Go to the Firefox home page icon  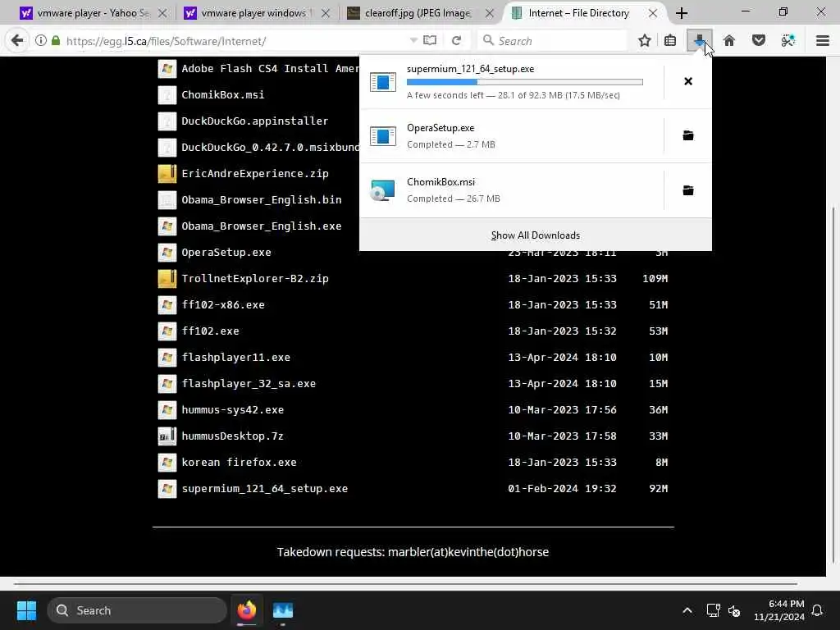(x=729, y=41)
